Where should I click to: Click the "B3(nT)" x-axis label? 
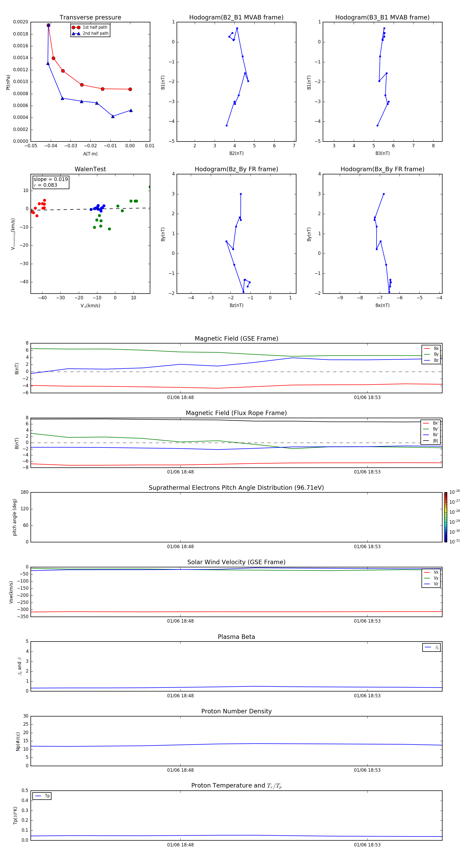coord(382,153)
